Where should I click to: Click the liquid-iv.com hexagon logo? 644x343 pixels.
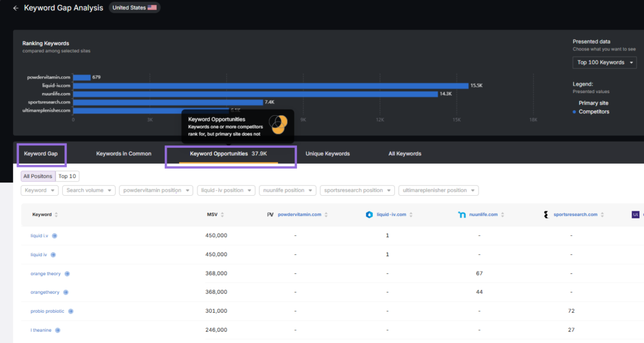point(369,215)
